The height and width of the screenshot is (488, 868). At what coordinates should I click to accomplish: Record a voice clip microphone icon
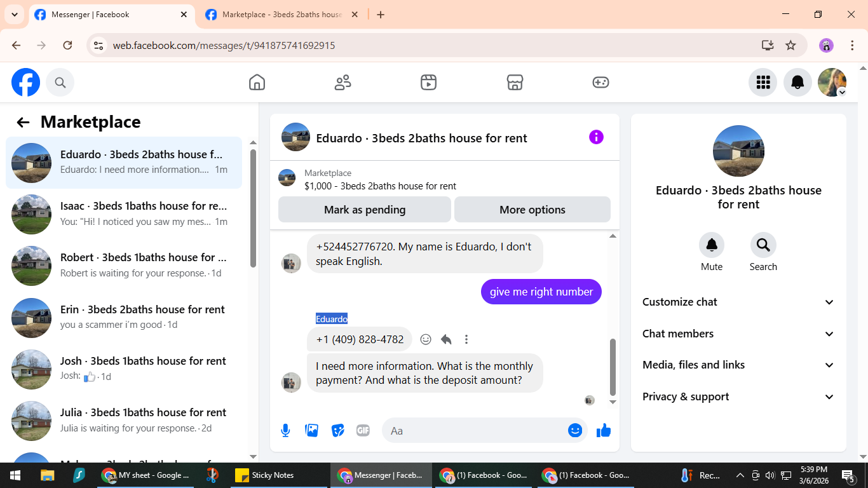pyautogui.click(x=285, y=431)
